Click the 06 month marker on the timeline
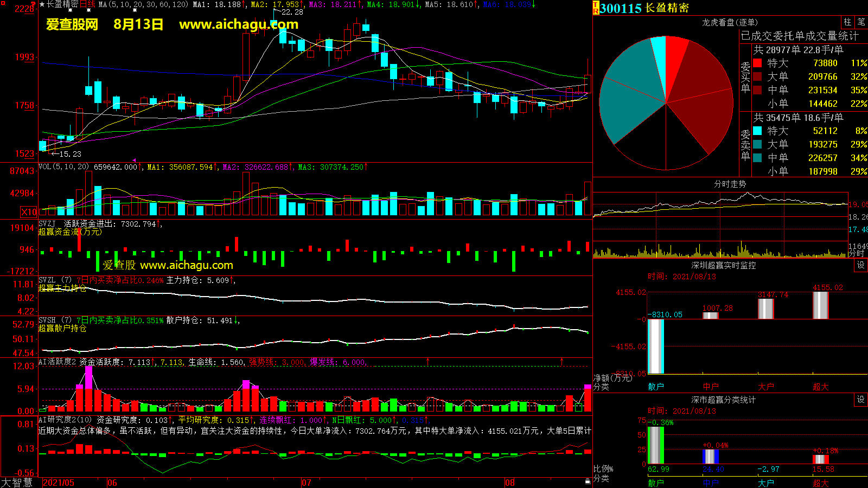 point(112,483)
